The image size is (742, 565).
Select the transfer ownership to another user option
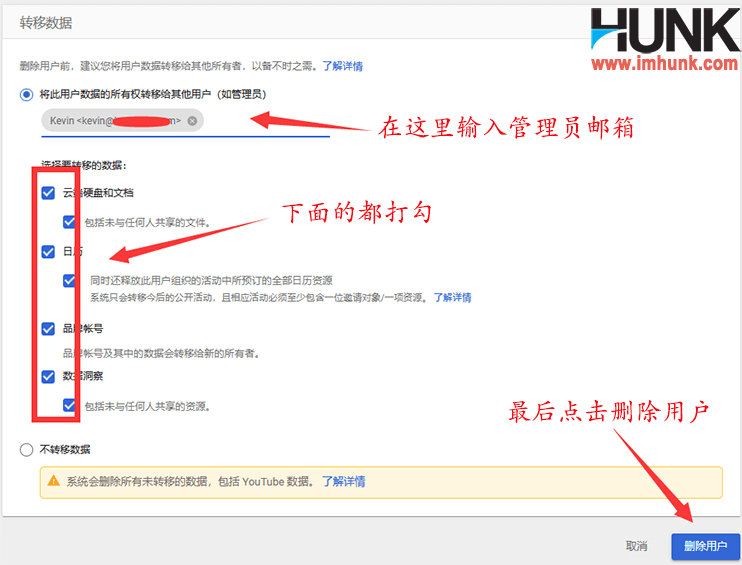26,95
